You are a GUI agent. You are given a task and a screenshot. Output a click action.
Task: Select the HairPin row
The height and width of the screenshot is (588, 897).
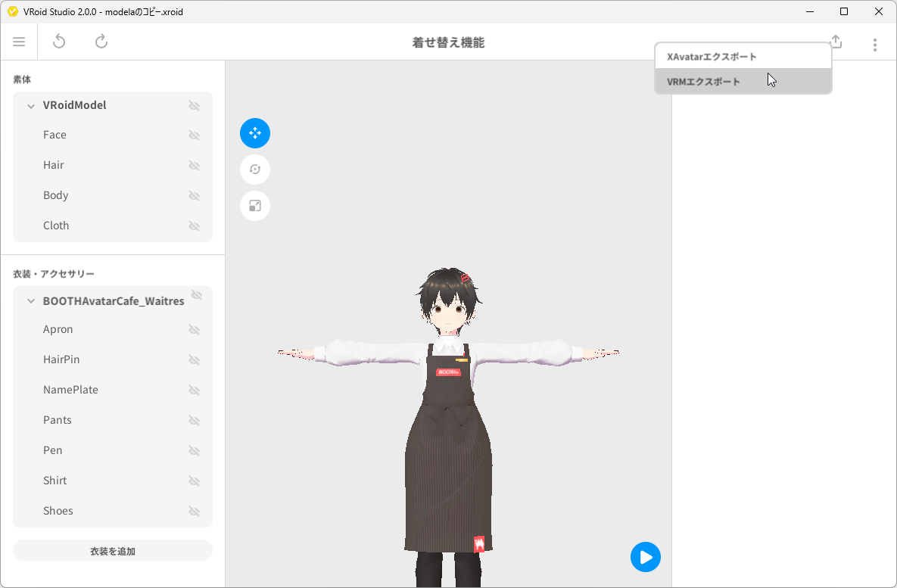pos(113,359)
